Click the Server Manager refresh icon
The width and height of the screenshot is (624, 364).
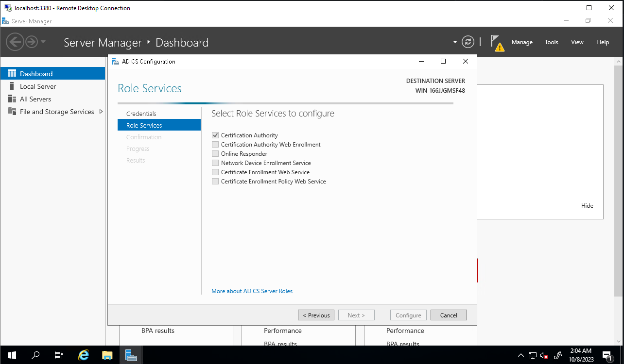click(x=468, y=42)
